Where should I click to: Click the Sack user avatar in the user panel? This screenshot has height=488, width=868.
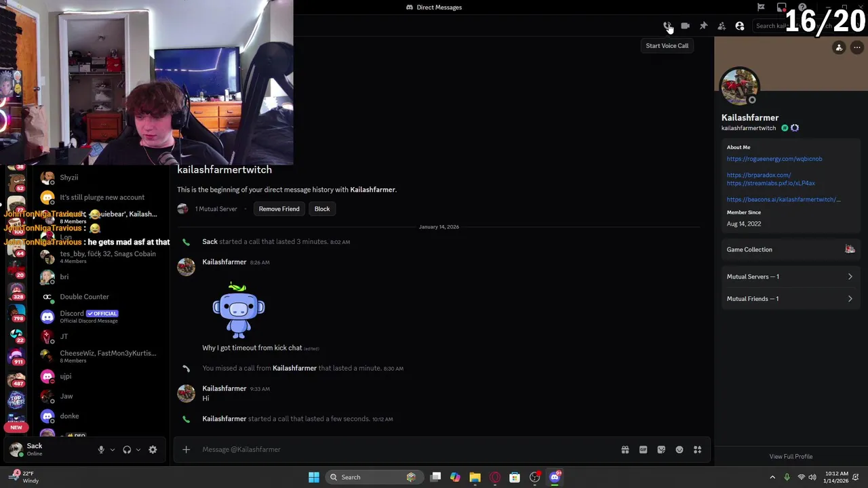coord(16,449)
